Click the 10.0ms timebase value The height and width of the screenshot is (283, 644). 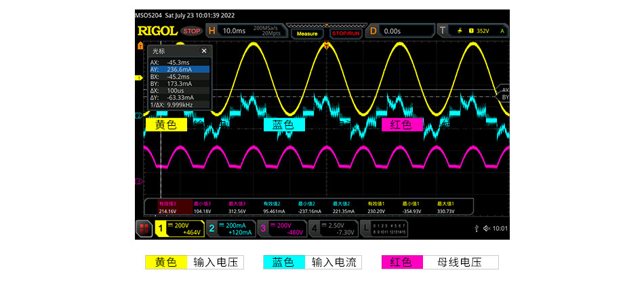(x=234, y=31)
